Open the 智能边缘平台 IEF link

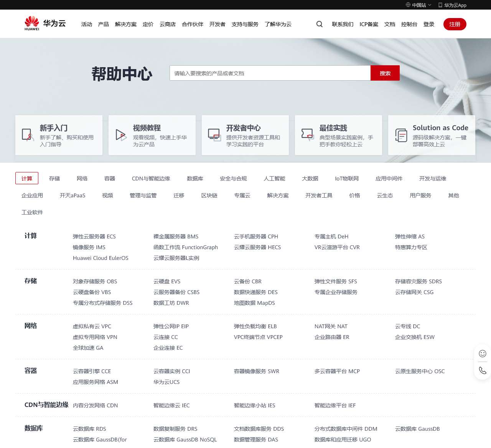click(335, 405)
